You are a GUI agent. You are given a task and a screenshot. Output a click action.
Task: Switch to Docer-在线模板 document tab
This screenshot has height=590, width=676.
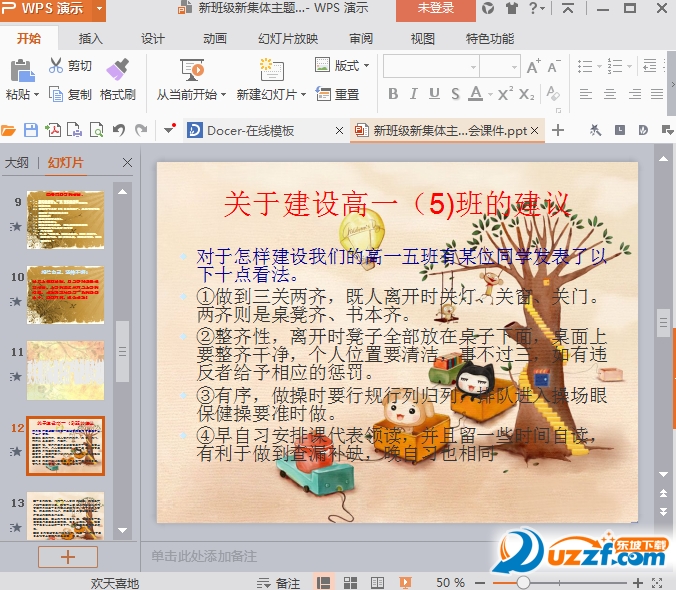250,130
